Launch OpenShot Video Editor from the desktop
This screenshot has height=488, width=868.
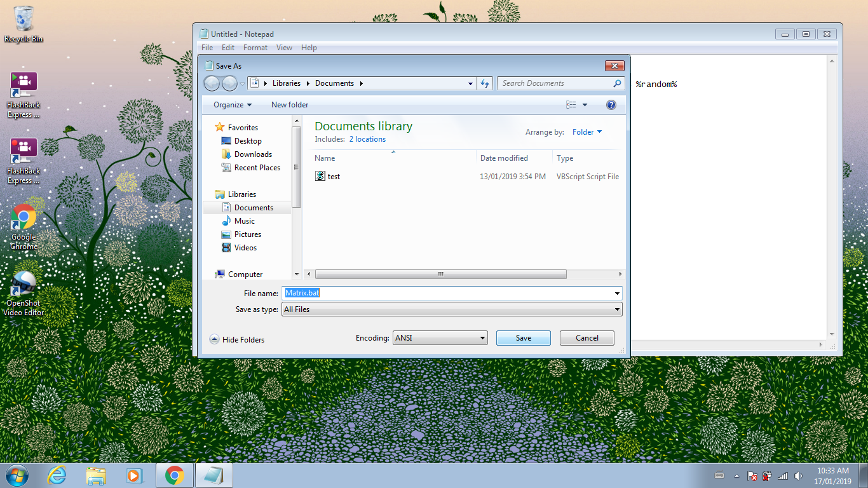click(24, 284)
